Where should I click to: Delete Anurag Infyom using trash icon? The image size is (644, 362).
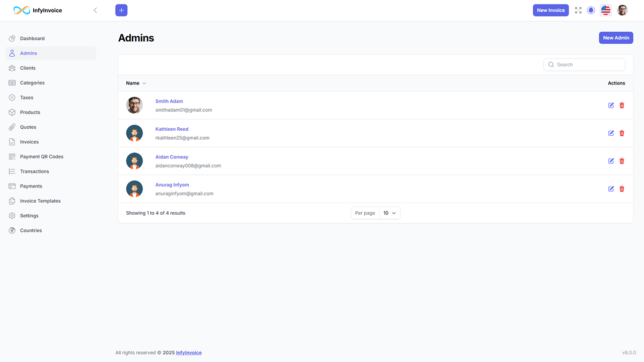click(622, 189)
